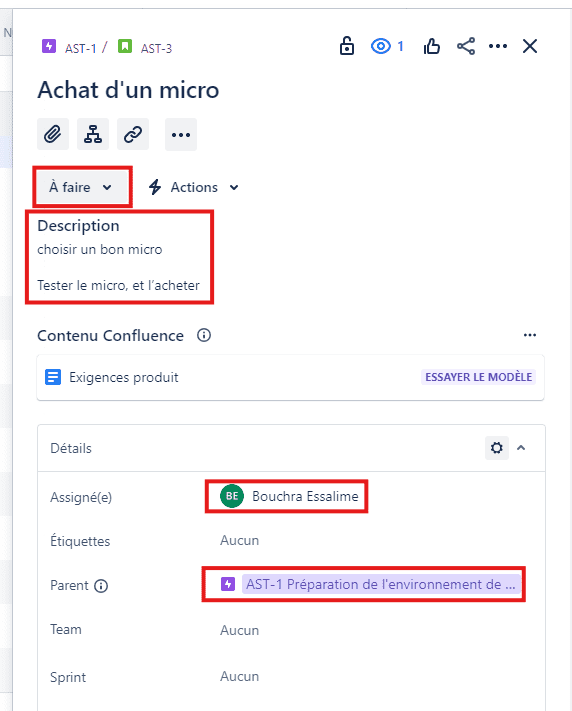Click the attach file paperclip icon
This screenshot has width=572, height=711.
(x=53, y=134)
